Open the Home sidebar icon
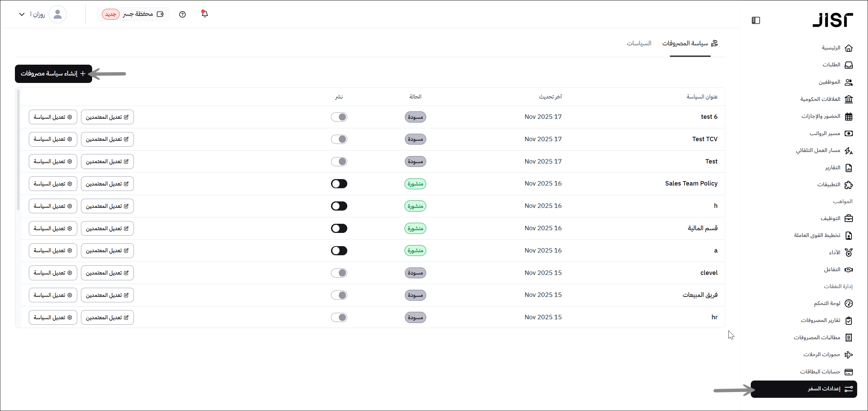Screen dimensions: 868x411 click(849, 48)
